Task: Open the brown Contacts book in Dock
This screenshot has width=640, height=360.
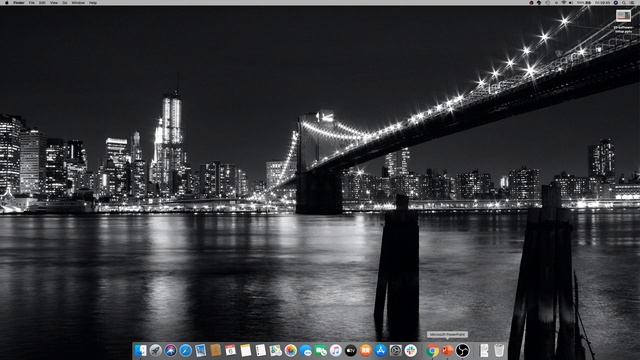Action: point(216,350)
